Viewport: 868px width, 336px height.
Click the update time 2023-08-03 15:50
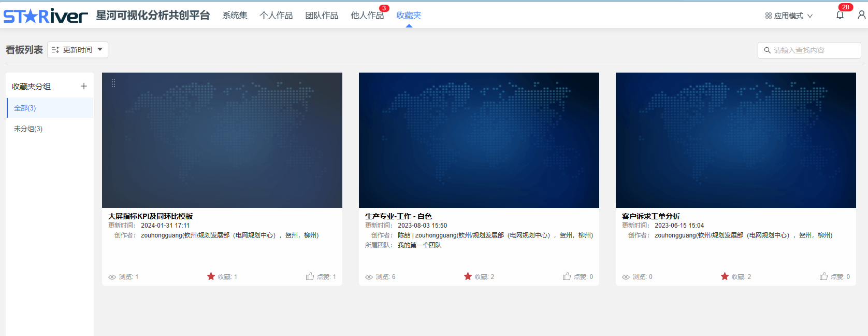click(422, 226)
